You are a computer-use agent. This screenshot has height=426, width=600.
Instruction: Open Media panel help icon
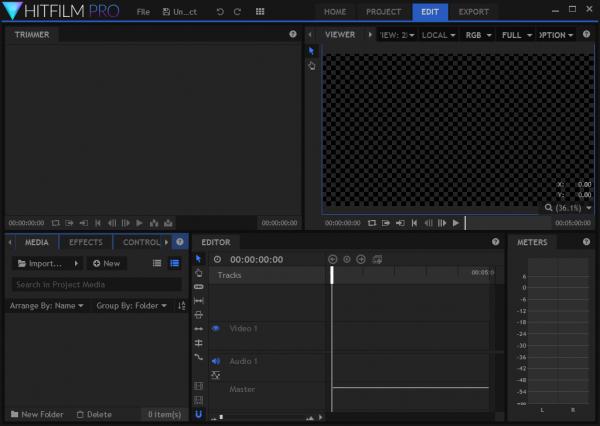pyautogui.click(x=179, y=242)
